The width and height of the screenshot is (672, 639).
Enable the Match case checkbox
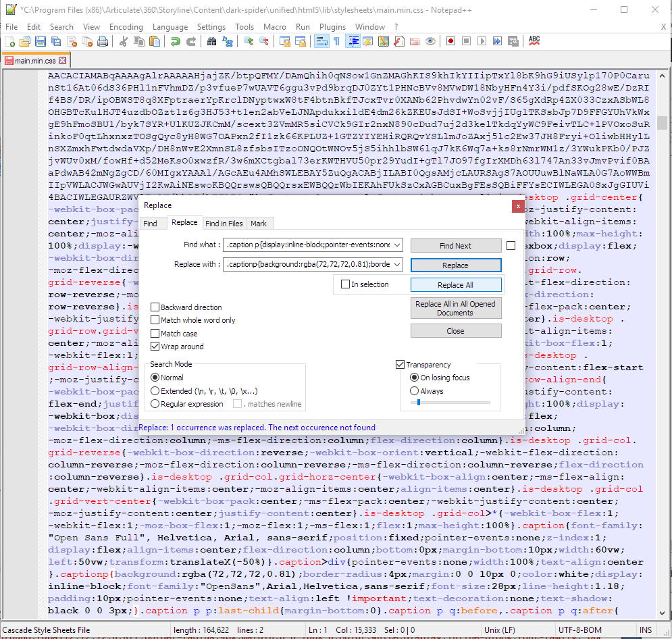click(155, 334)
